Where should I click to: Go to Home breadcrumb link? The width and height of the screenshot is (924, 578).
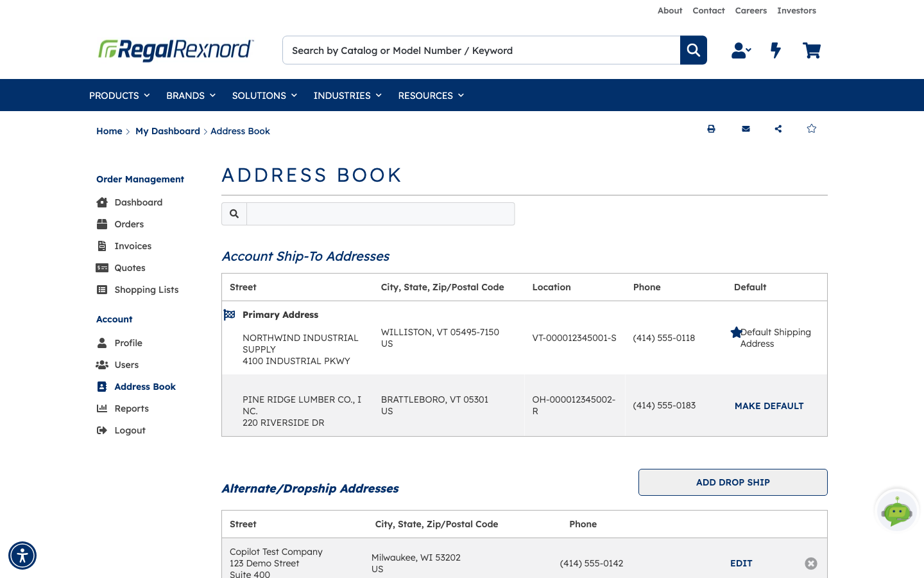click(x=109, y=131)
